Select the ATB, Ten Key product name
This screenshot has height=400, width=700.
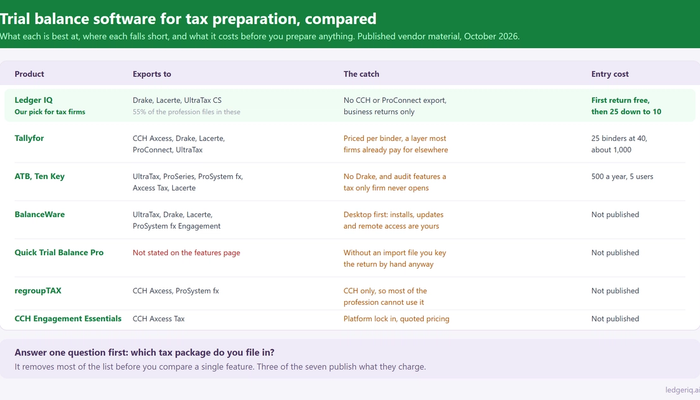click(39, 176)
